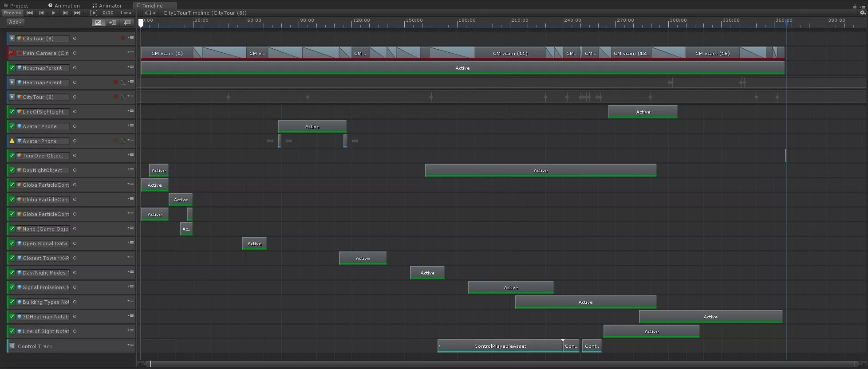Select the CM vcam (11) camera clip
The image size is (868, 369).
[x=510, y=53]
